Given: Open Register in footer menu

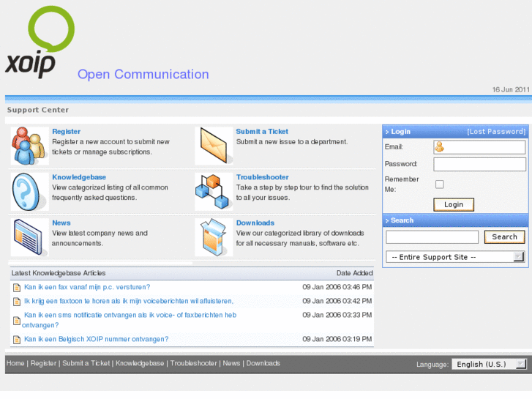Looking at the screenshot, I should [43, 363].
